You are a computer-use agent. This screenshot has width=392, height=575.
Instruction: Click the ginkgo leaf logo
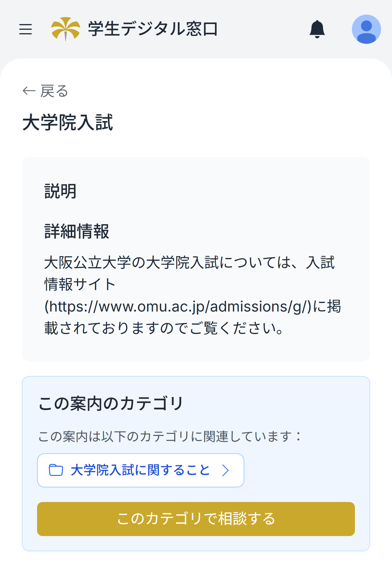[65, 29]
